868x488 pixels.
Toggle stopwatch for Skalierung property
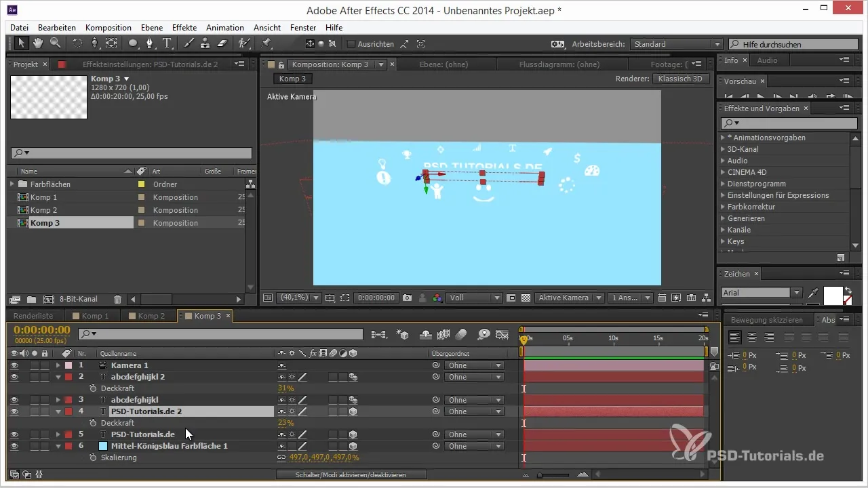pyautogui.click(x=94, y=457)
